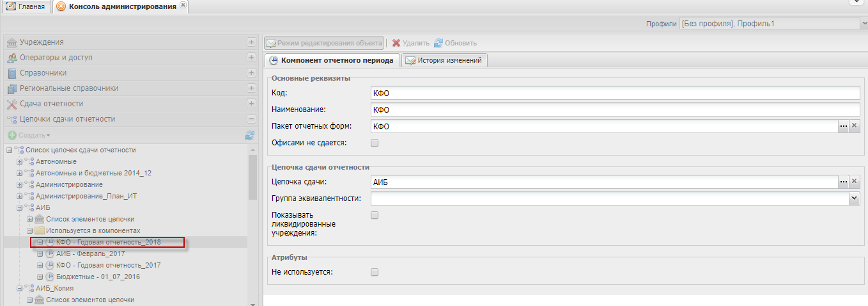Clear the Цепочка сдачи field with X
This screenshot has height=306, width=868.
click(x=855, y=182)
